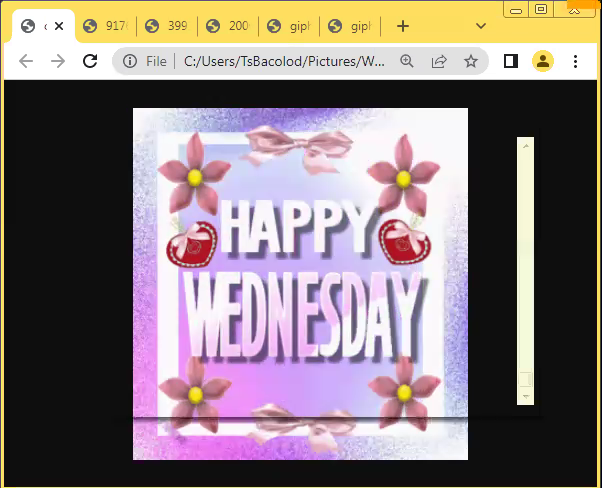Viewport: 602px width, 488px height.
Task: Click the forward navigation arrow
Action: click(x=58, y=61)
